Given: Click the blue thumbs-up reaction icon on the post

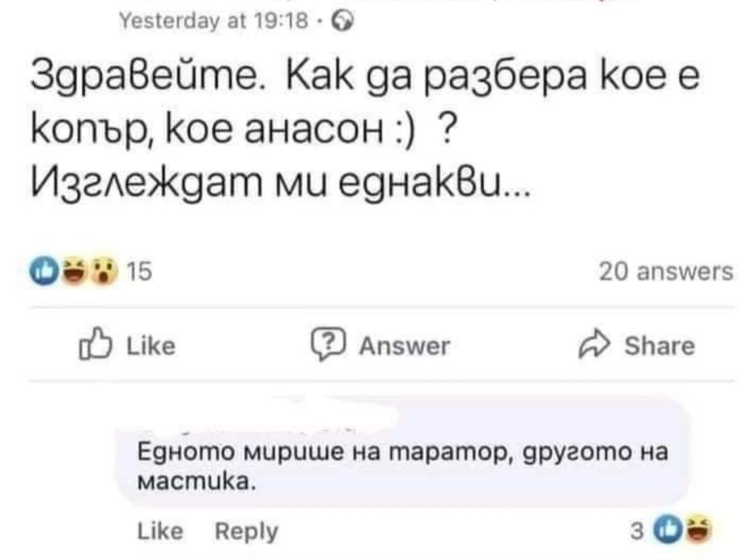Looking at the screenshot, I should (x=44, y=272).
